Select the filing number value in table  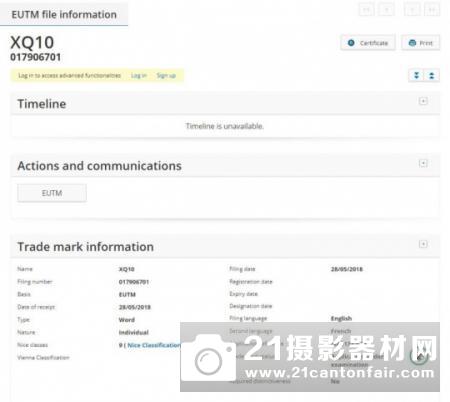click(x=134, y=282)
